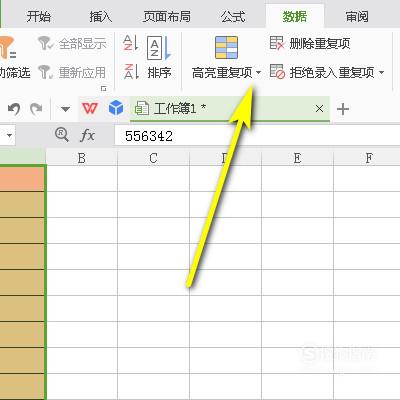This screenshot has height=400, width=400.
Task: Undo the last action
Action: pos(14,109)
